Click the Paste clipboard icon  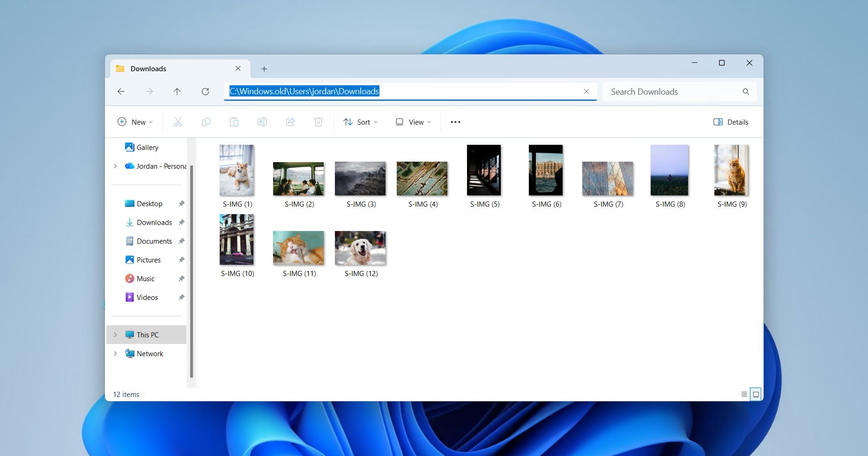pyautogui.click(x=234, y=122)
